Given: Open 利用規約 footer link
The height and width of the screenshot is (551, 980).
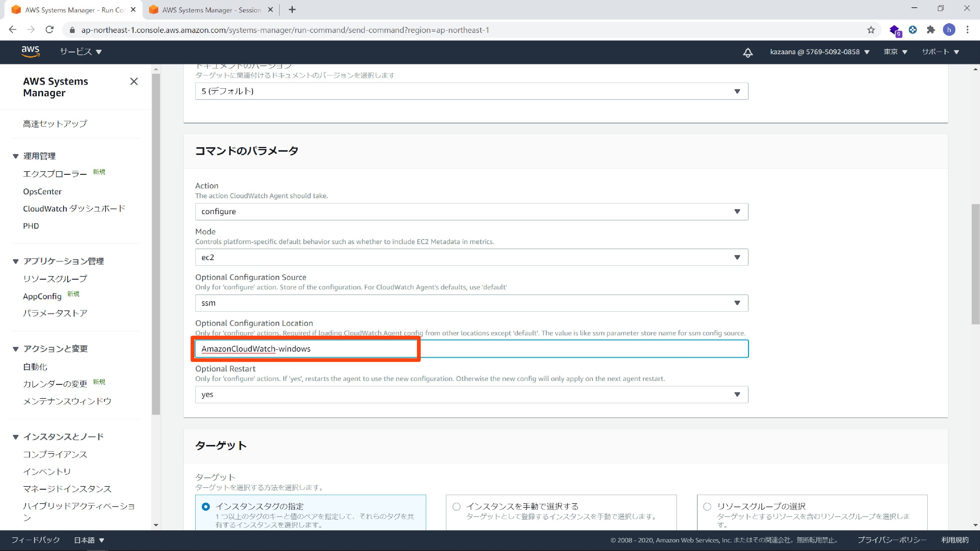Looking at the screenshot, I should coord(955,540).
